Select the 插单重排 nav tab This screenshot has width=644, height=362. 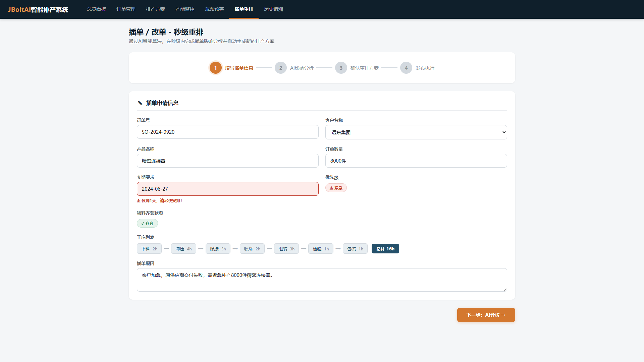tap(244, 9)
